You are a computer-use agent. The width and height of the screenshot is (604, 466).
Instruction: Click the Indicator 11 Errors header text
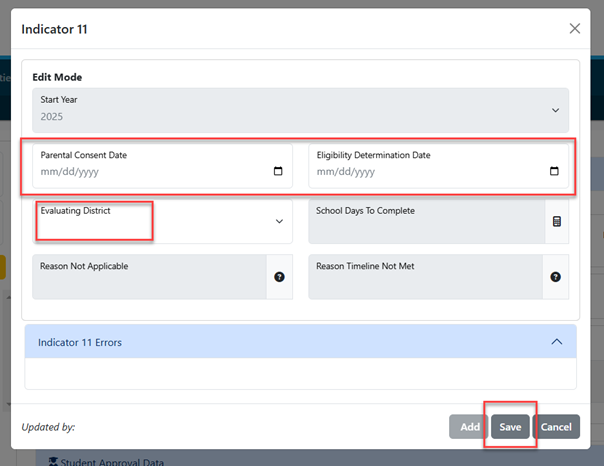coord(80,342)
